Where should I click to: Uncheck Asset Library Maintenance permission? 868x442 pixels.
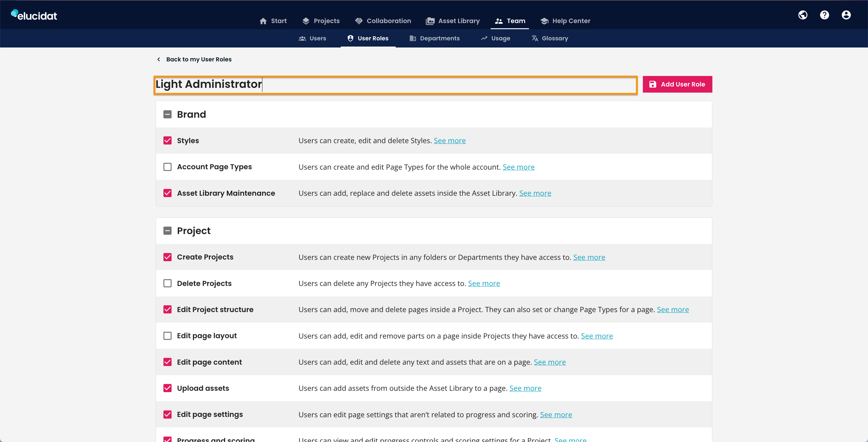[x=167, y=193]
